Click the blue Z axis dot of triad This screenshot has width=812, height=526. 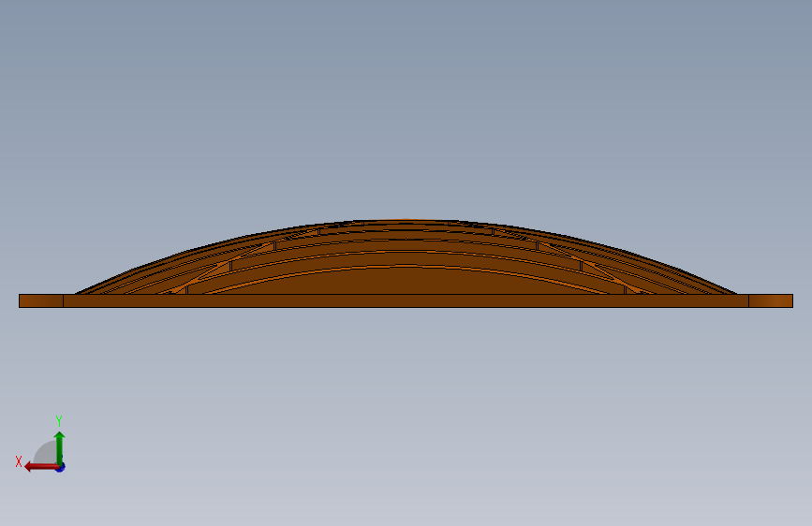coord(61,468)
